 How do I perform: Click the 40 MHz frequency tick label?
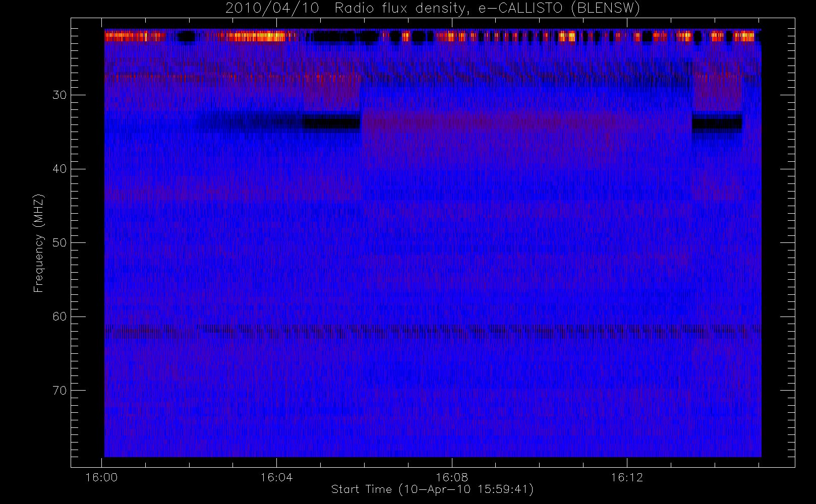[59, 169]
